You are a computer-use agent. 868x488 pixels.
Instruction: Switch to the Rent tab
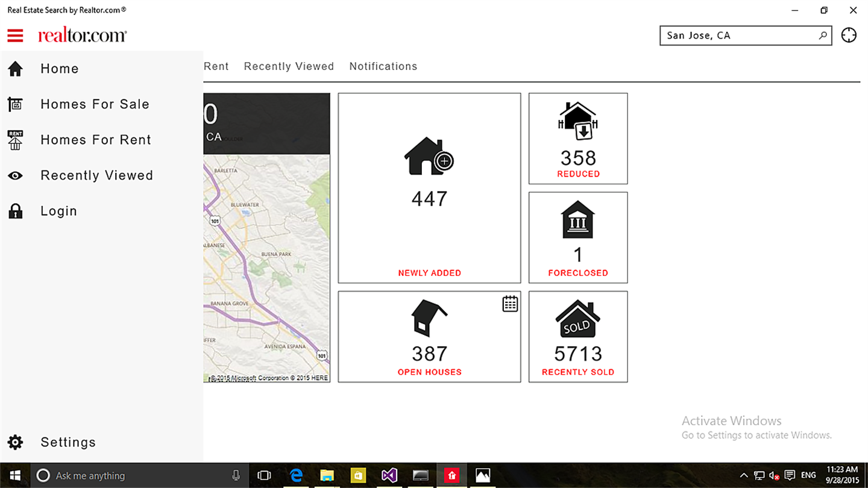coord(216,66)
